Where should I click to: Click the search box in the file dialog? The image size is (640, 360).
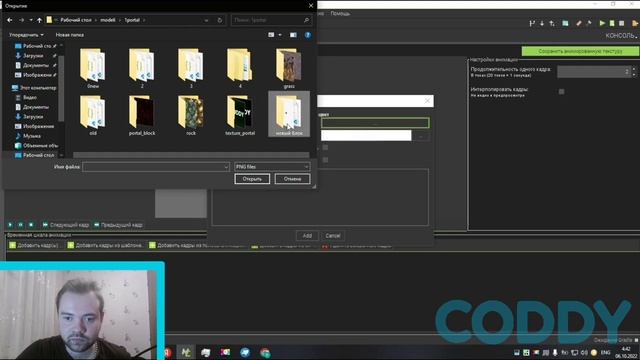271,20
